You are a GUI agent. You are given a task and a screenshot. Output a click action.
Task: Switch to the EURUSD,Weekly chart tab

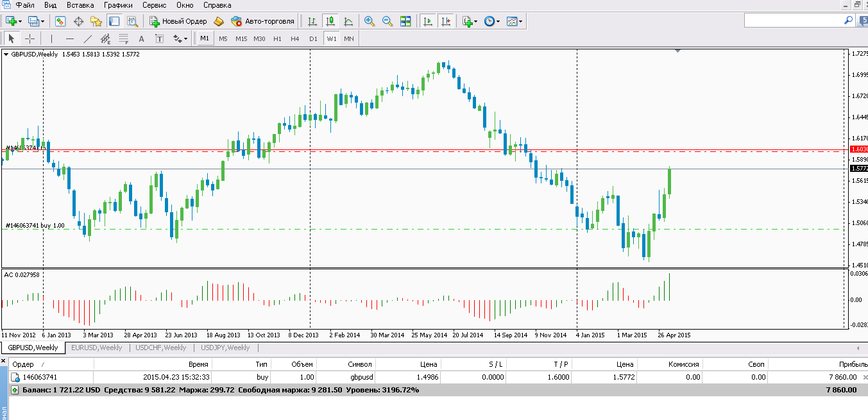pos(96,348)
